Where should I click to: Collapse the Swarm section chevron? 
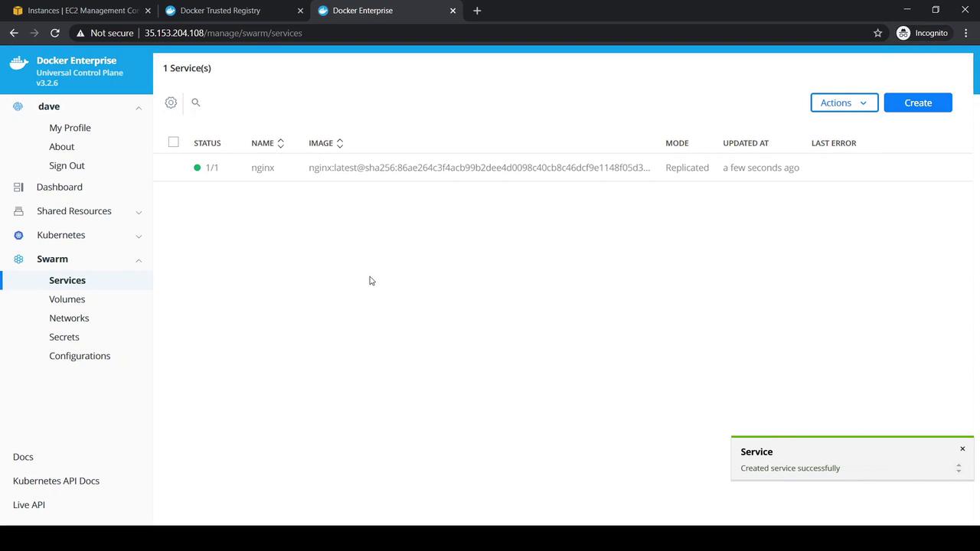[139, 260]
